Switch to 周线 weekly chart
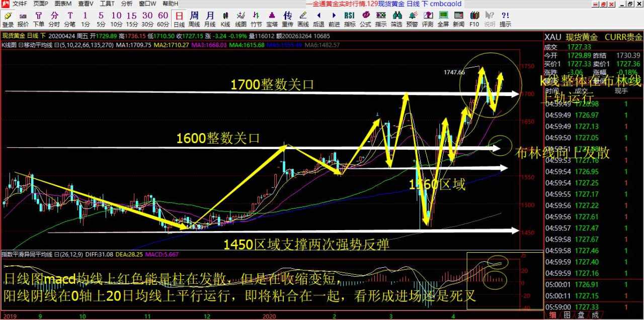 coord(195,19)
